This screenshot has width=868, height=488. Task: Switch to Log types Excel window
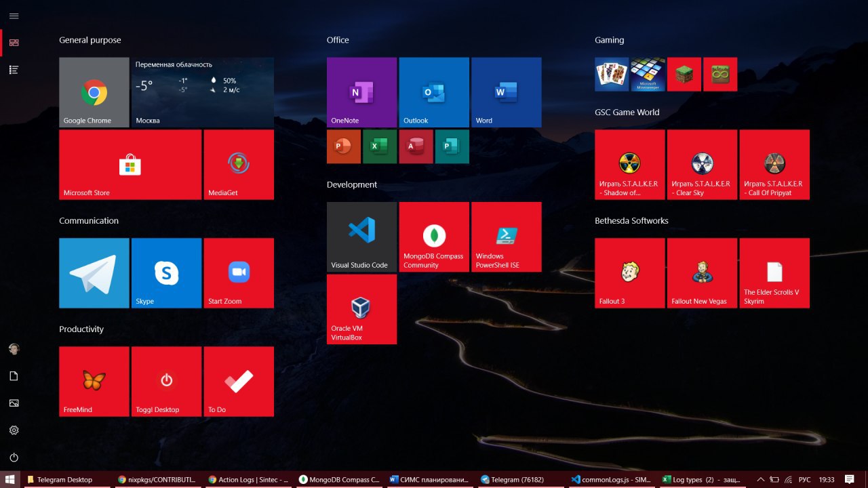(x=703, y=479)
